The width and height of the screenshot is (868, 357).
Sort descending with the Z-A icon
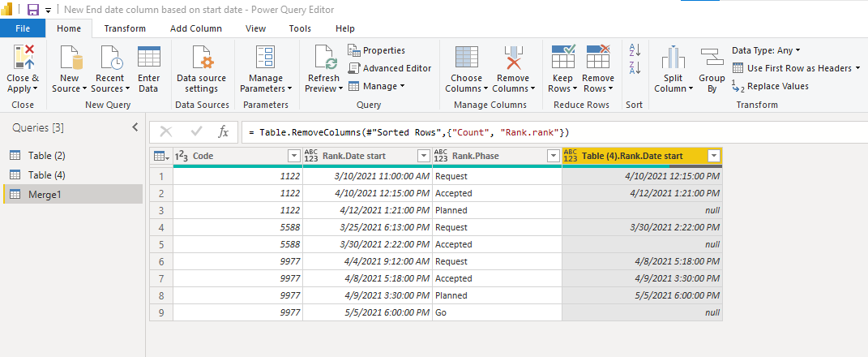pyautogui.click(x=635, y=68)
